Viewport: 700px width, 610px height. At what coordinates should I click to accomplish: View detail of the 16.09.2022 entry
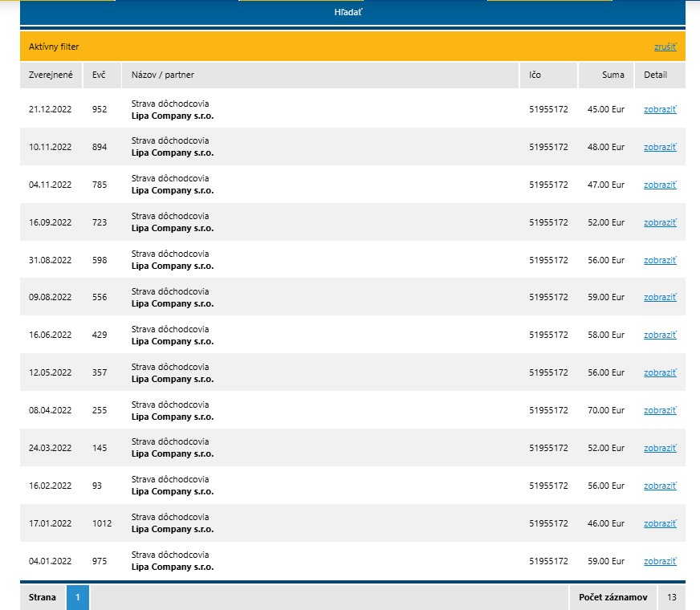coord(660,222)
